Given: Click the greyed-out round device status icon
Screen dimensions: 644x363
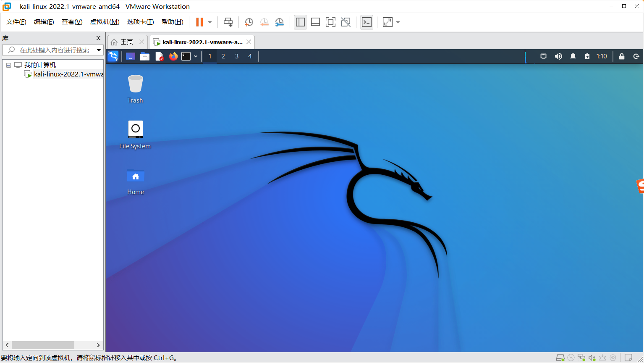Looking at the screenshot, I should click(x=613, y=358).
